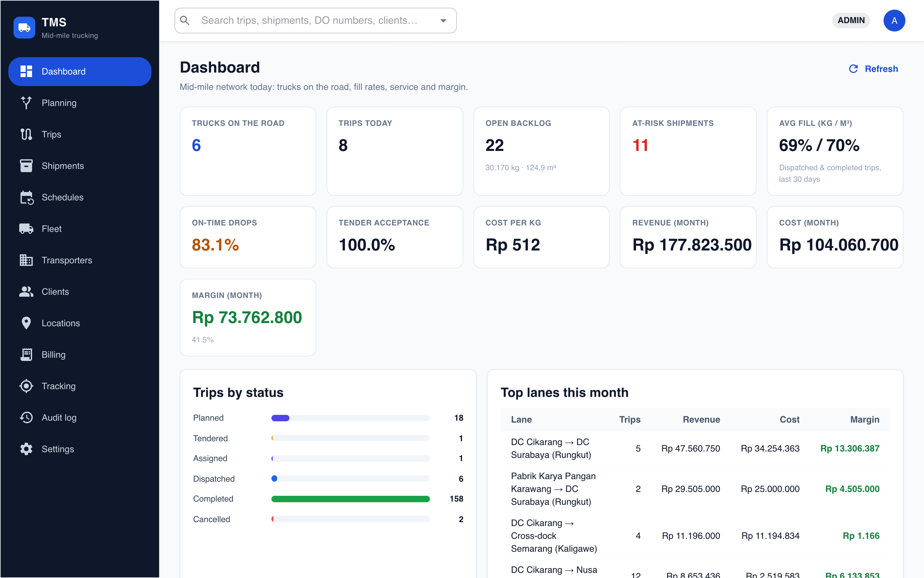Click the Billing receipt icon
The height and width of the screenshot is (578, 924).
coord(26,355)
